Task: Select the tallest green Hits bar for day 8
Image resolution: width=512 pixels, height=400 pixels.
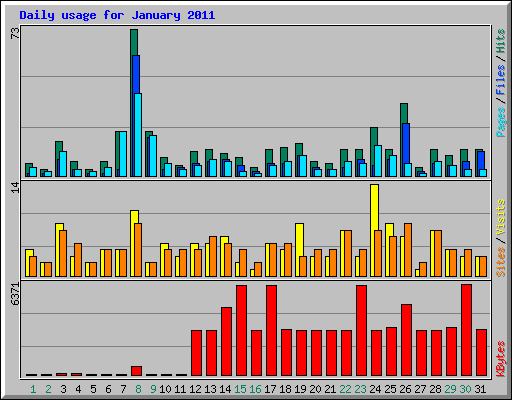Action: pos(134,42)
